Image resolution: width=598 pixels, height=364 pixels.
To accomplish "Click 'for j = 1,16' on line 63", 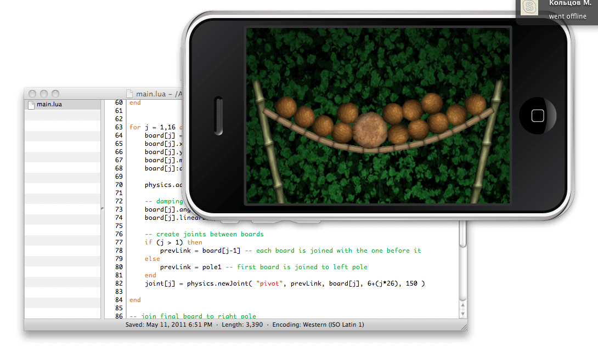I will [152, 127].
